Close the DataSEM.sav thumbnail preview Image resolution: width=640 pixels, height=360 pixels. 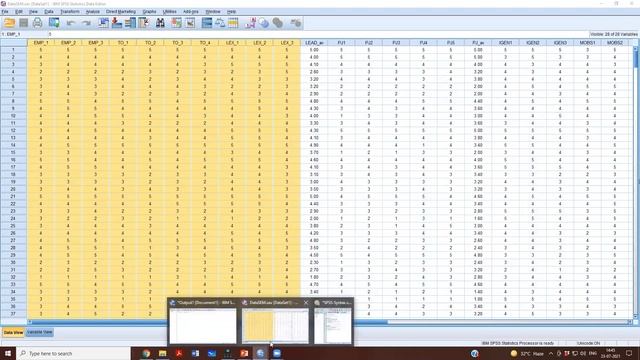[306, 302]
